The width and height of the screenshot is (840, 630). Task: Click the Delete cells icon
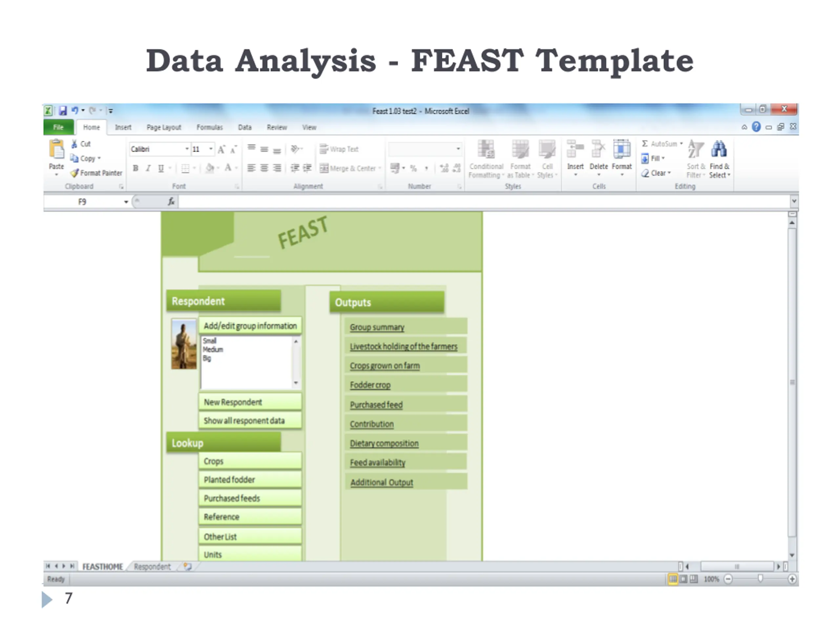598,149
